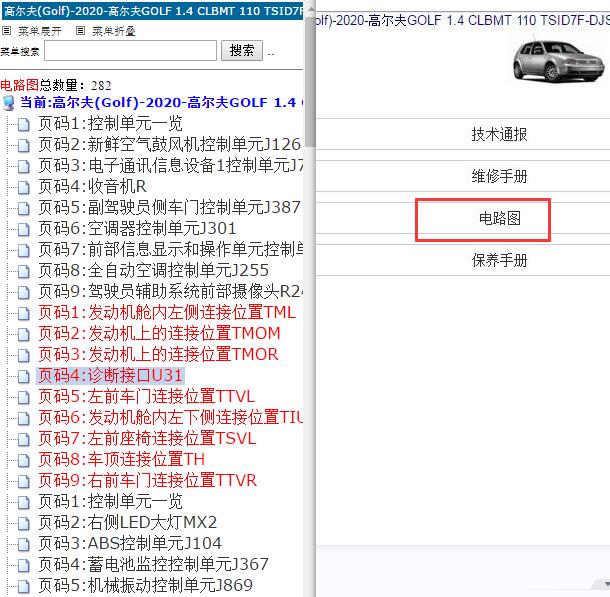Open 页码2:新鲜空气鼓风机控制单元J126
The width and height of the screenshot is (610, 597).
pyautogui.click(x=169, y=145)
